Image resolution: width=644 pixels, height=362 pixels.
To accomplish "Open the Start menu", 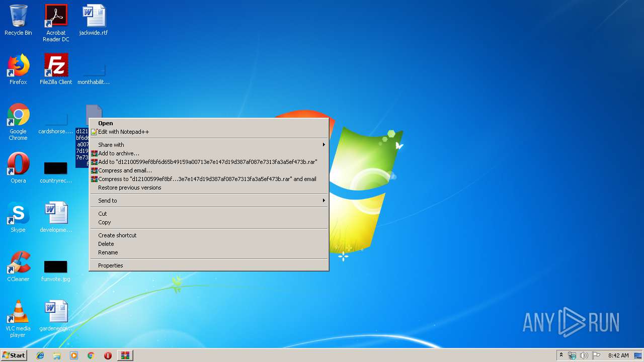I will (14, 355).
